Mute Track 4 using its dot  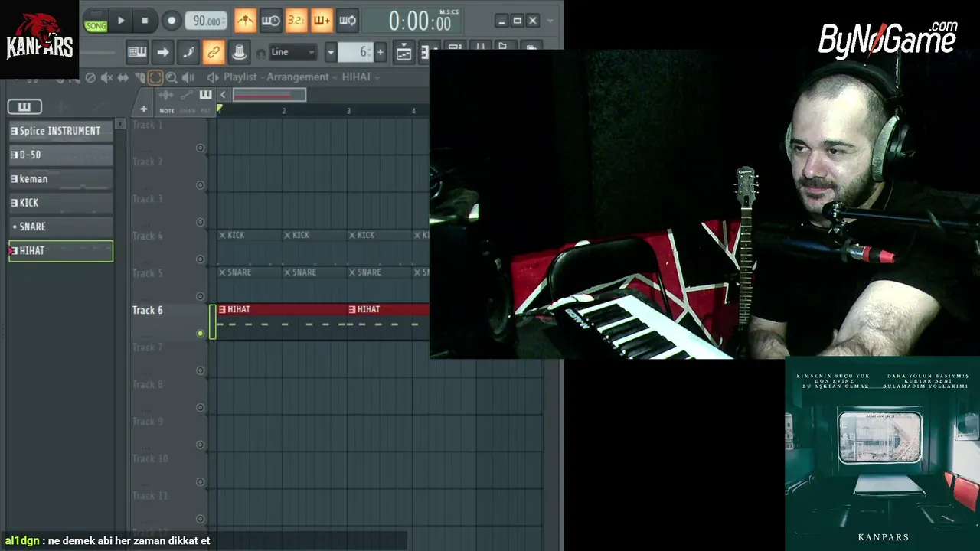[201, 259]
